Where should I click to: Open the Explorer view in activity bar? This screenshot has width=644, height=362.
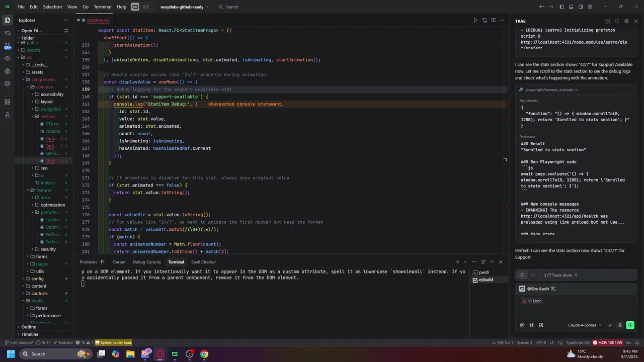click(8, 20)
